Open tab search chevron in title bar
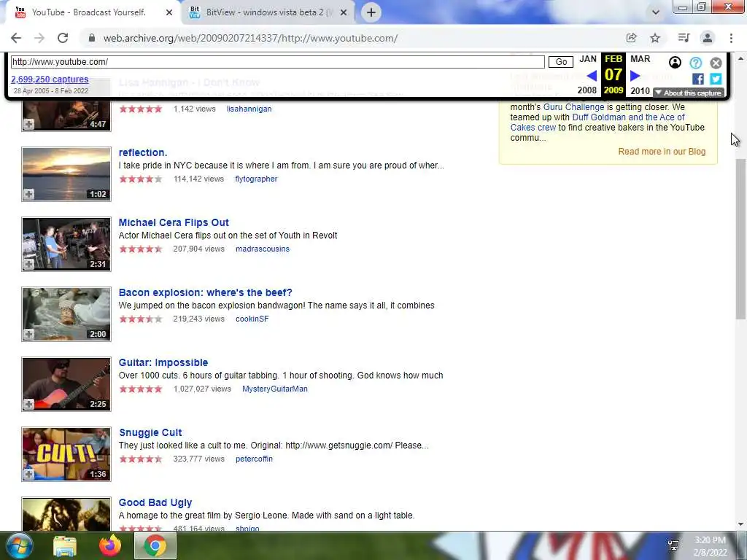Viewport: 747px width, 560px height. (x=656, y=12)
